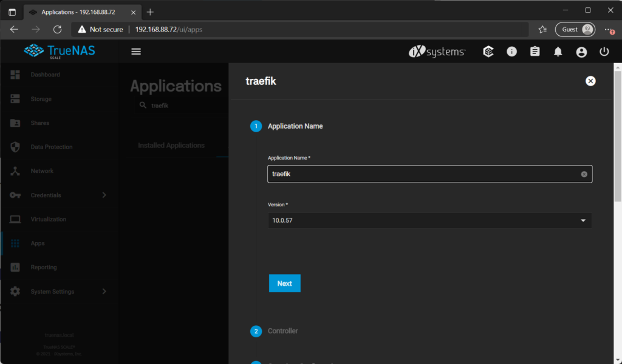Click the System Settings gear icon
The image size is (622, 364).
(x=15, y=292)
